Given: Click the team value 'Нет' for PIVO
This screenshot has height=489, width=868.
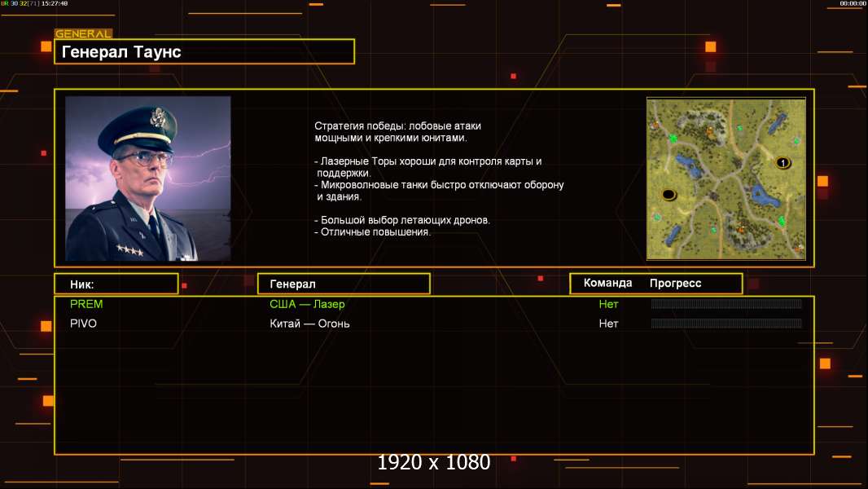Looking at the screenshot, I should click(608, 324).
